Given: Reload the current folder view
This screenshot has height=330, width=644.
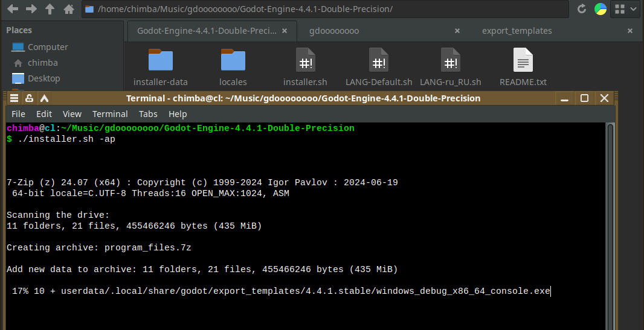Looking at the screenshot, I should pyautogui.click(x=582, y=9).
